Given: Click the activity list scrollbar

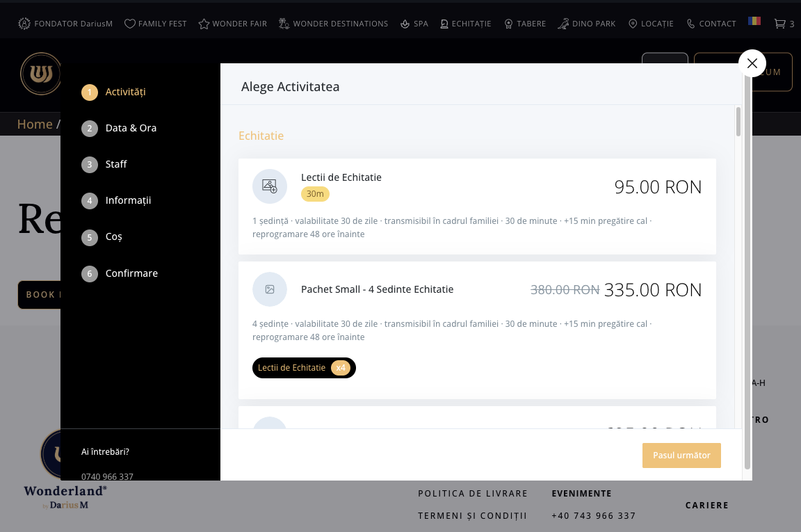Looking at the screenshot, I should pyautogui.click(x=738, y=122).
